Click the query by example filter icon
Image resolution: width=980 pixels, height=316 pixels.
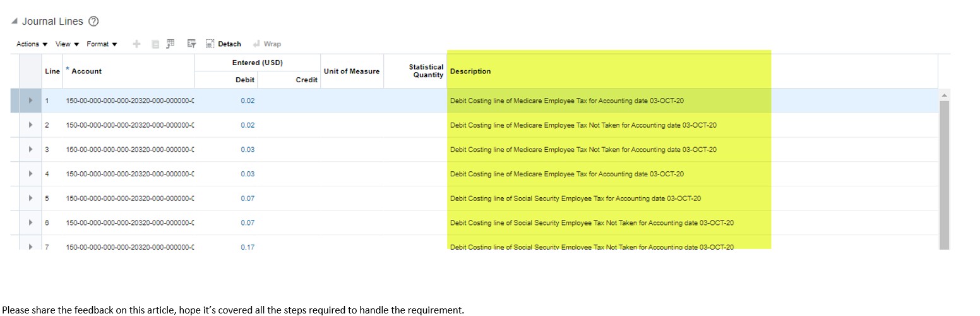pos(191,44)
